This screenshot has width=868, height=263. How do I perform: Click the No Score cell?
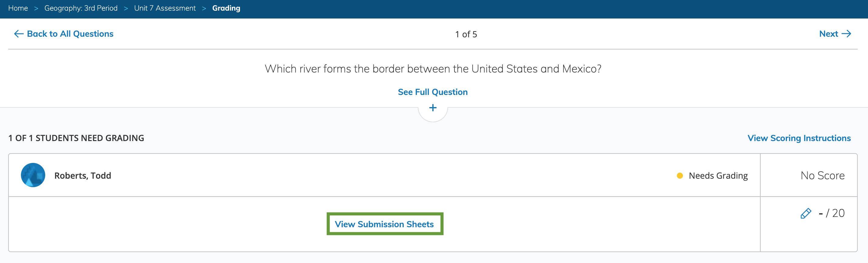[822, 175]
